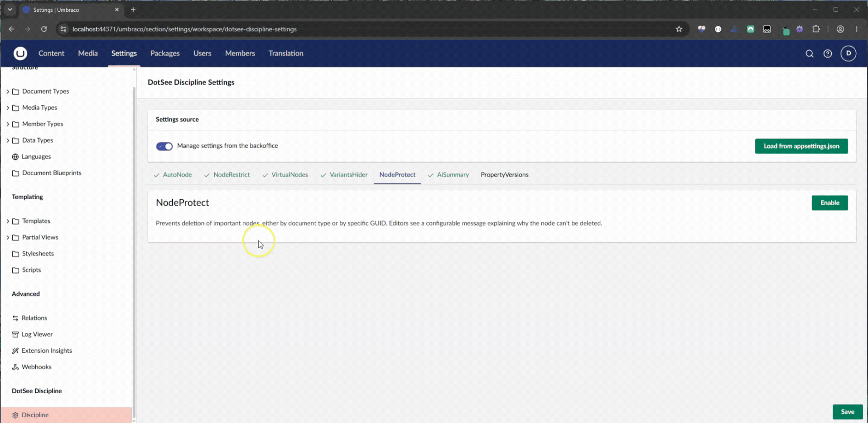Go to the Content section
868x423 pixels.
tap(51, 53)
